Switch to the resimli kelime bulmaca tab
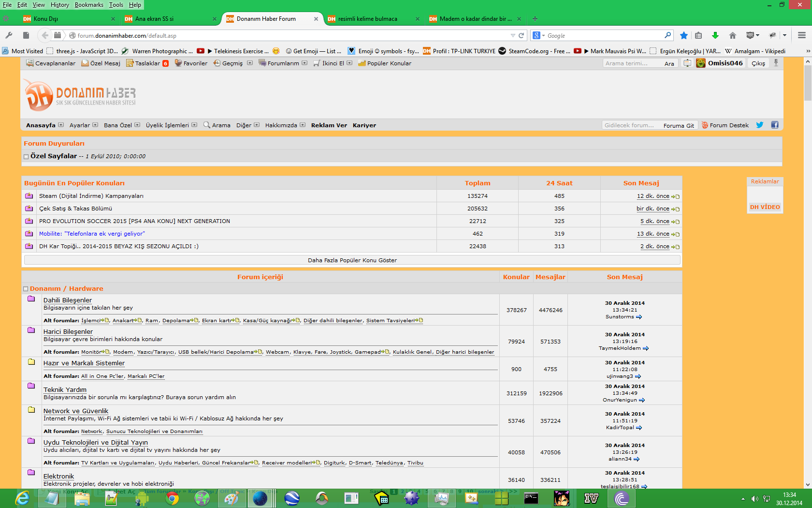Screen dimensions: 812x508 pyautogui.click(x=373, y=19)
